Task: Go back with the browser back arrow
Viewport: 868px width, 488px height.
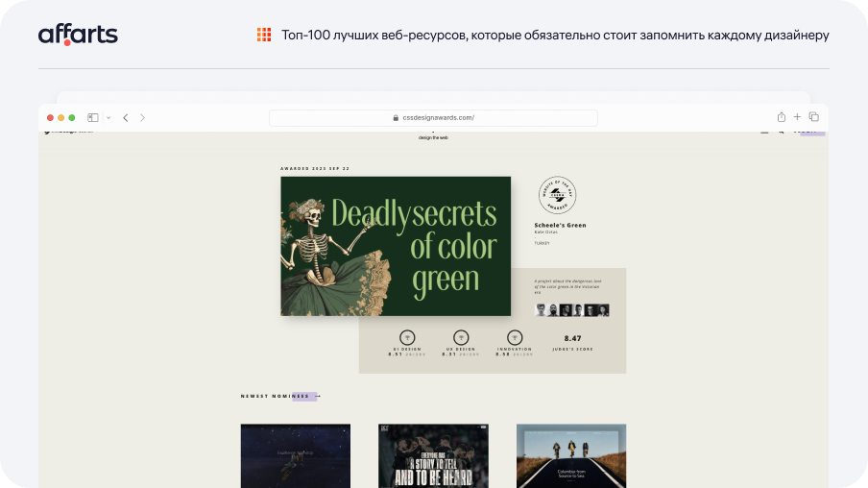Action: (126, 117)
